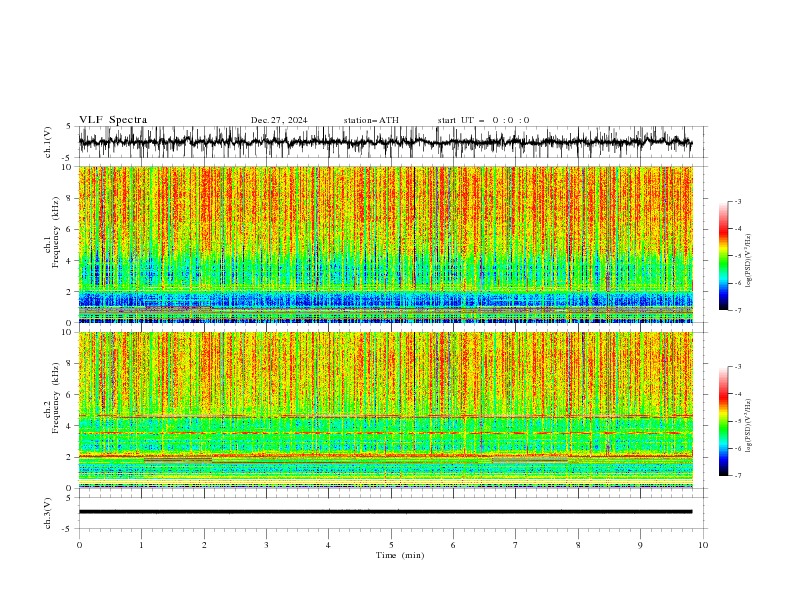Click the lower ch.2 PSD color bar
Screen dimensions: 792x612
pyautogui.click(x=723, y=421)
